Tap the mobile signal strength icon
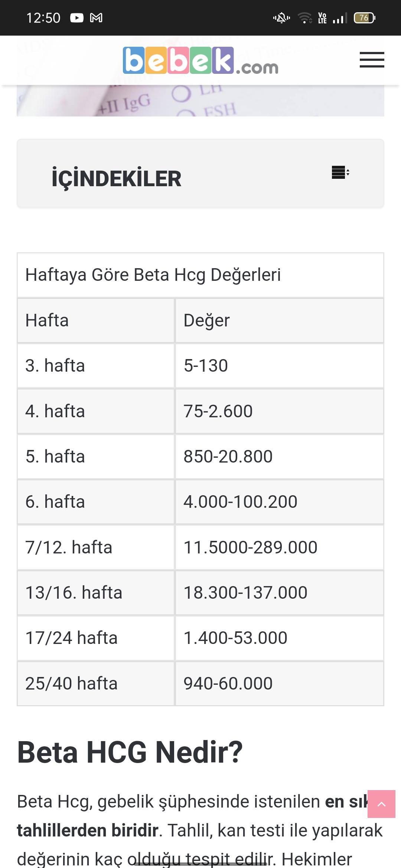This screenshot has height=868, width=401. pos(340,18)
